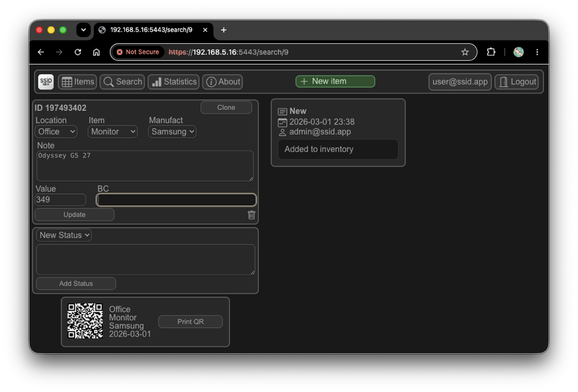Click the item QR code image
The height and width of the screenshot is (392, 578).
tap(85, 321)
